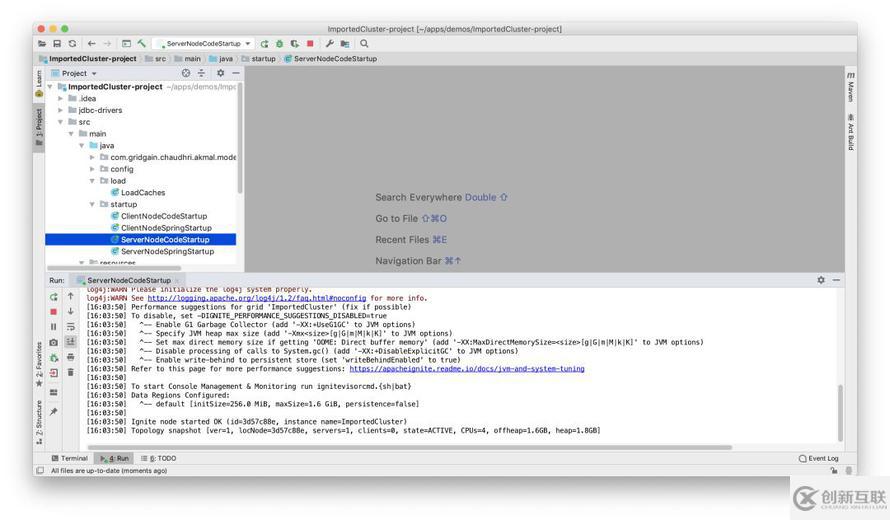Image resolution: width=890 pixels, height=520 pixels.
Task: Collapse all in the Project panel
Action: tap(201, 73)
